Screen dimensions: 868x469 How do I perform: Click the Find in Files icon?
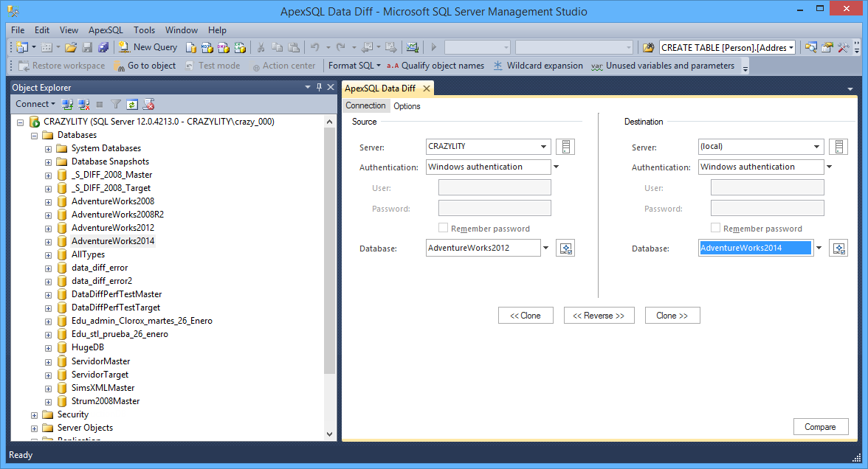[x=649, y=47]
